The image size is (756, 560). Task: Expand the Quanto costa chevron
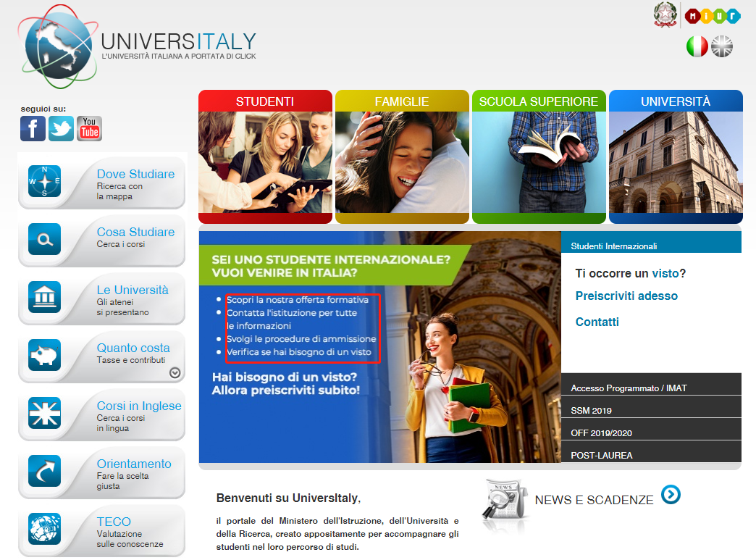click(175, 373)
